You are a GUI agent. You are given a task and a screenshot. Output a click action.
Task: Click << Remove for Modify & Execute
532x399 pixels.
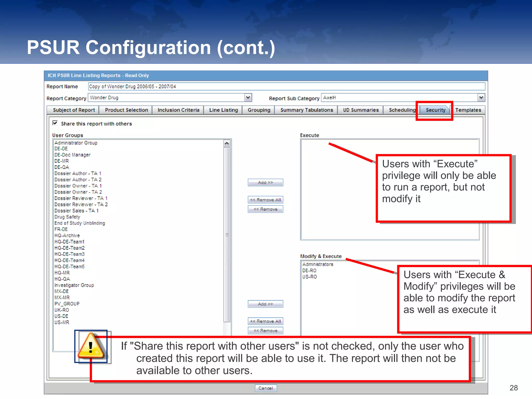click(x=265, y=330)
